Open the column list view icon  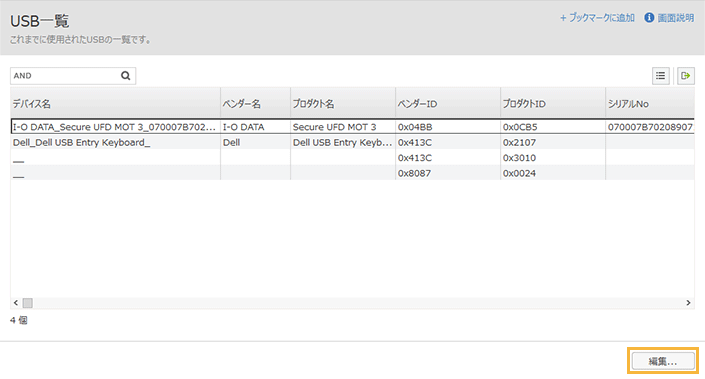(x=660, y=76)
